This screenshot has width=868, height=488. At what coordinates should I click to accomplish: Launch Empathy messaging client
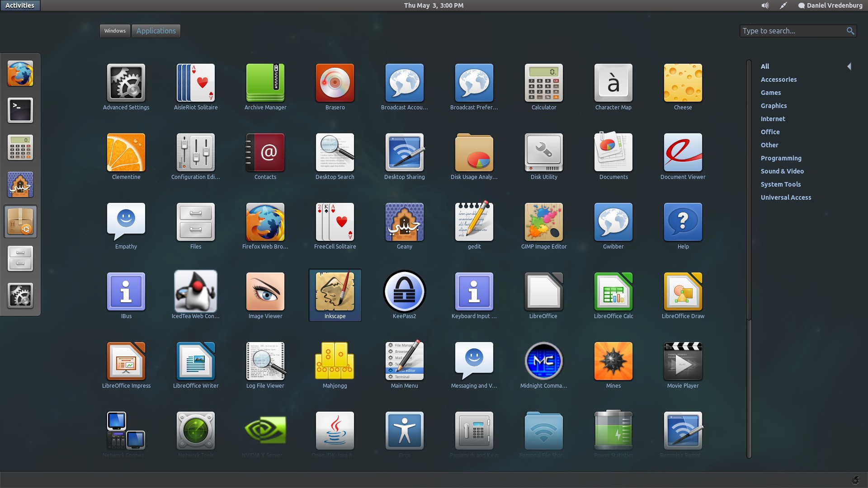126,225
